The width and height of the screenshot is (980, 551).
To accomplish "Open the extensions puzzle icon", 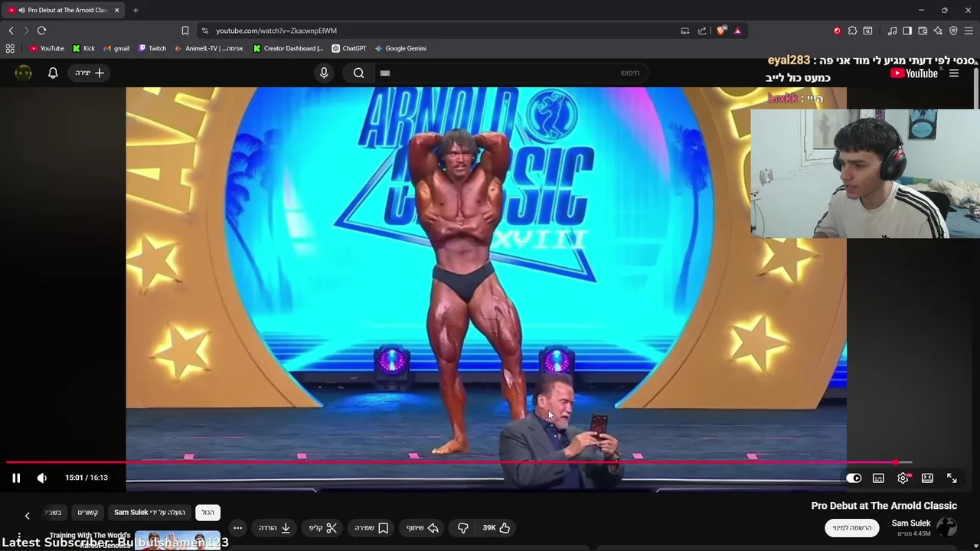I will [x=852, y=31].
